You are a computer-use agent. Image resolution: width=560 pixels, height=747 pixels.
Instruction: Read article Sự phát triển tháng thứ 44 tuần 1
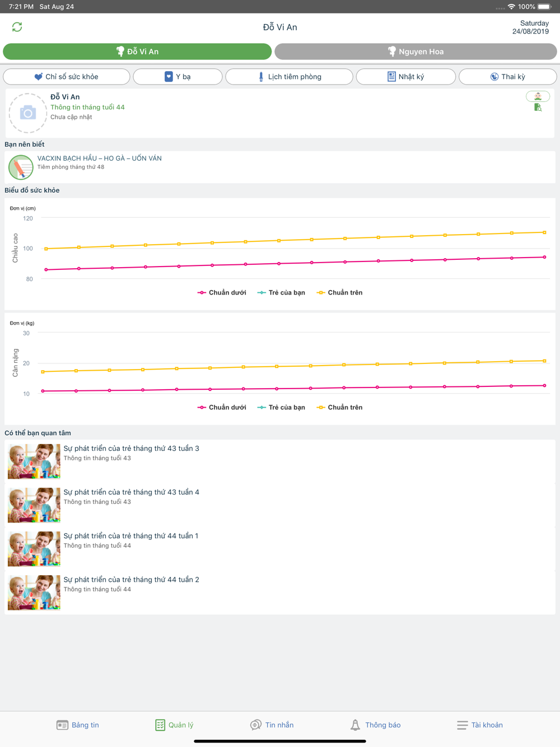(280, 549)
